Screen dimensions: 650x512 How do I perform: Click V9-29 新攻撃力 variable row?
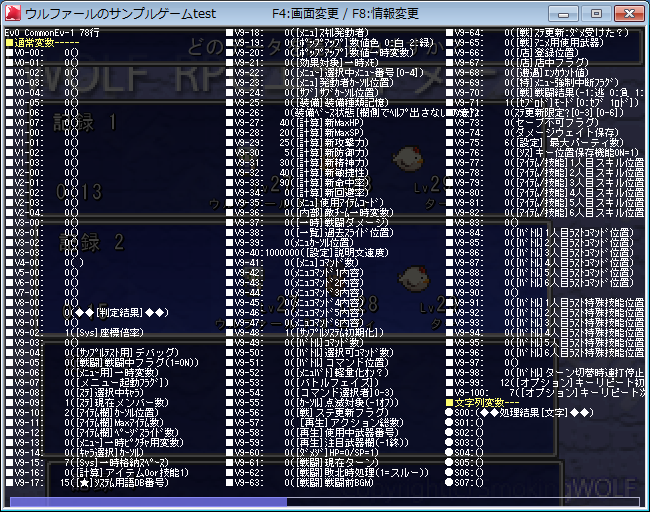pos(297,142)
